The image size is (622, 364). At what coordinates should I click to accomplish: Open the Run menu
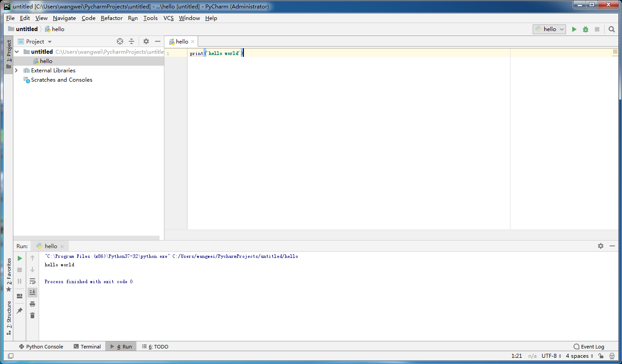[133, 18]
